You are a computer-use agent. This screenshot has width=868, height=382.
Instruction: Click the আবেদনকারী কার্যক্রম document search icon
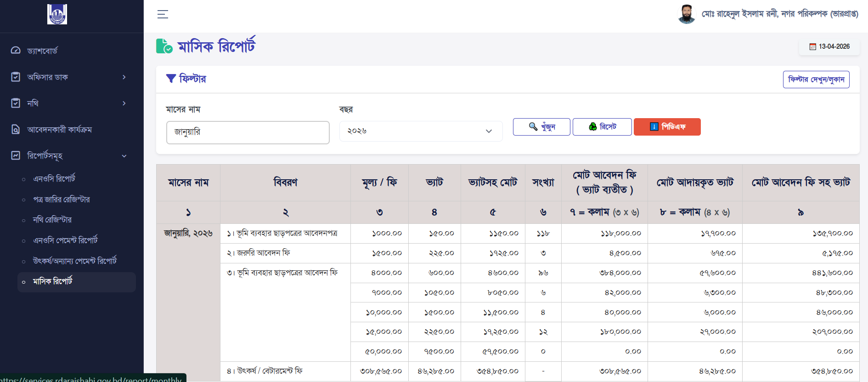pyautogui.click(x=16, y=130)
